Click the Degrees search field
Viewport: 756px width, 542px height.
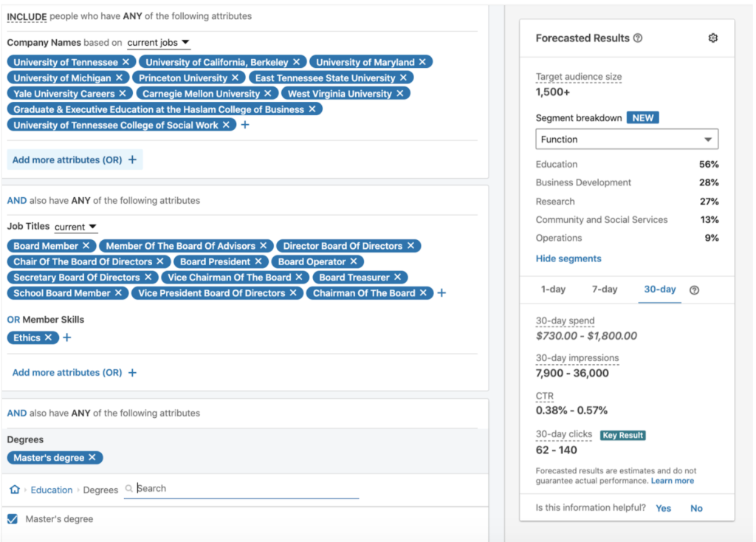pyautogui.click(x=244, y=489)
